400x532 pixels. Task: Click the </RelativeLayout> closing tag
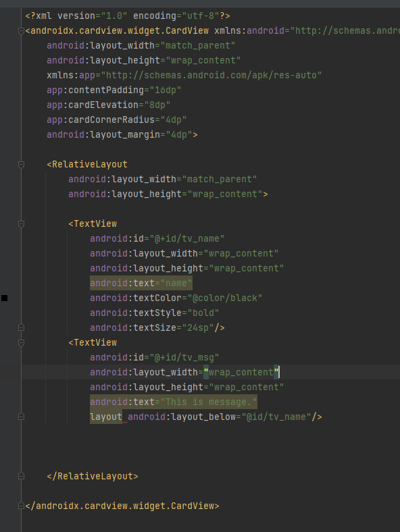[x=93, y=477]
